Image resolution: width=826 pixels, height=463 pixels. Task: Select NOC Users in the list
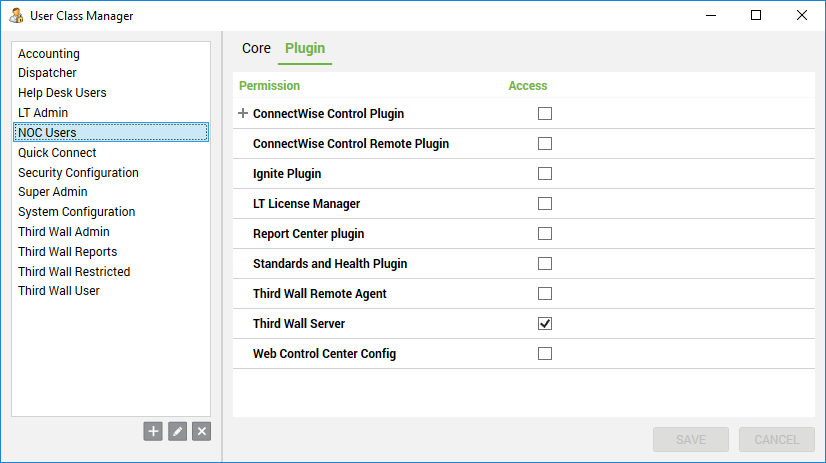pyautogui.click(x=111, y=132)
